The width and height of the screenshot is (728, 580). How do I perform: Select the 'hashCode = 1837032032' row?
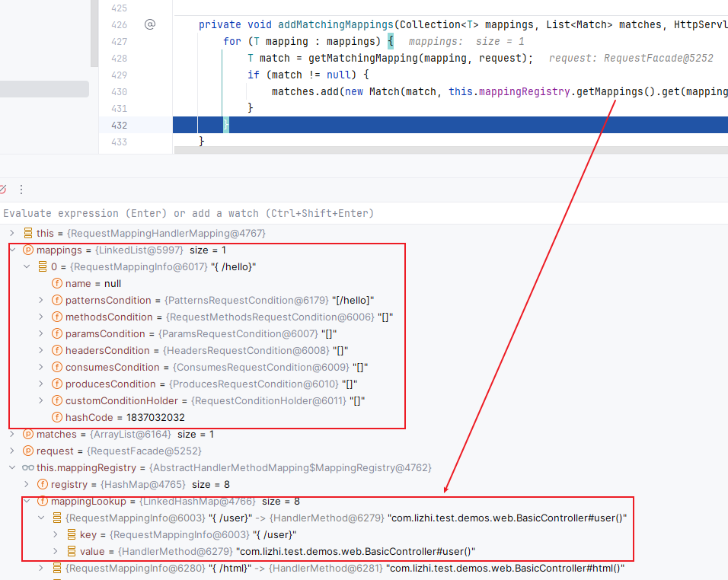tap(364, 418)
